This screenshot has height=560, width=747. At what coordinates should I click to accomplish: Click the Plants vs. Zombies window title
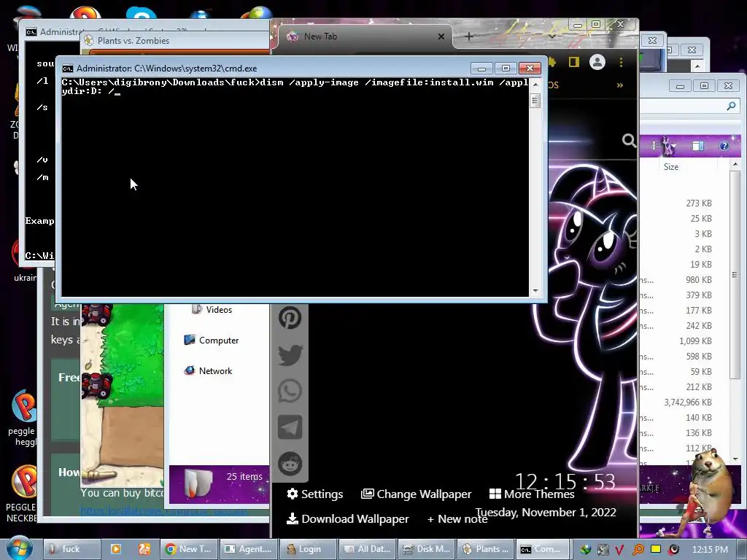(x=133, y=41)
